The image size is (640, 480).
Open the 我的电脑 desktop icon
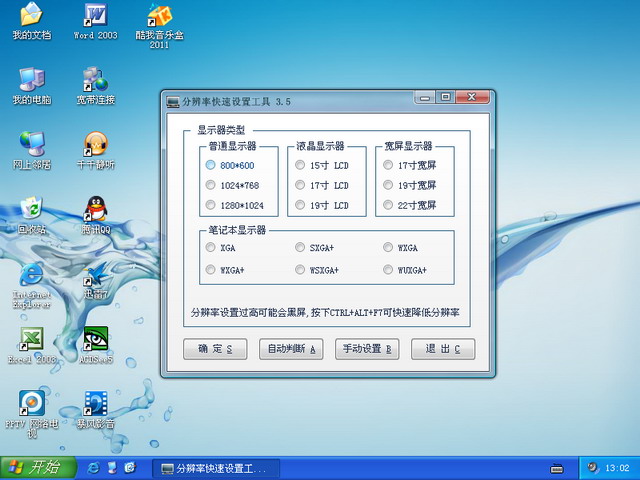click(31, 87)
